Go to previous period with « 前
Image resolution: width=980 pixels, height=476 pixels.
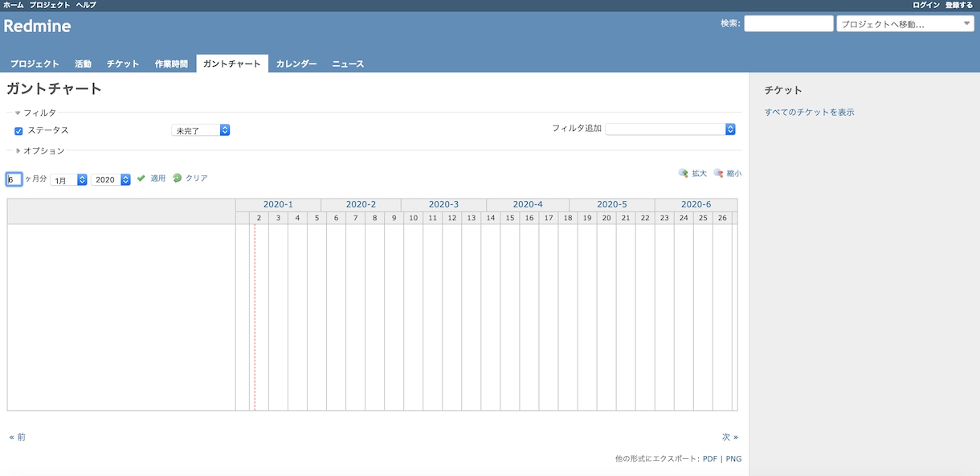click(x=17, y=437)
